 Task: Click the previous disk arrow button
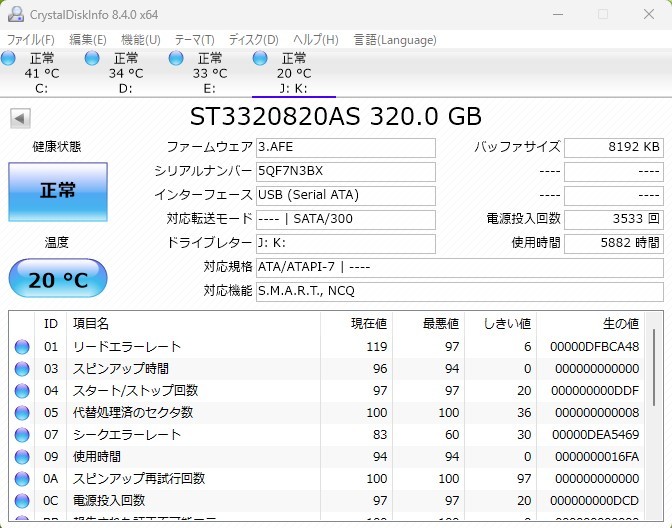pyautogui.click(x=19, y=119)
